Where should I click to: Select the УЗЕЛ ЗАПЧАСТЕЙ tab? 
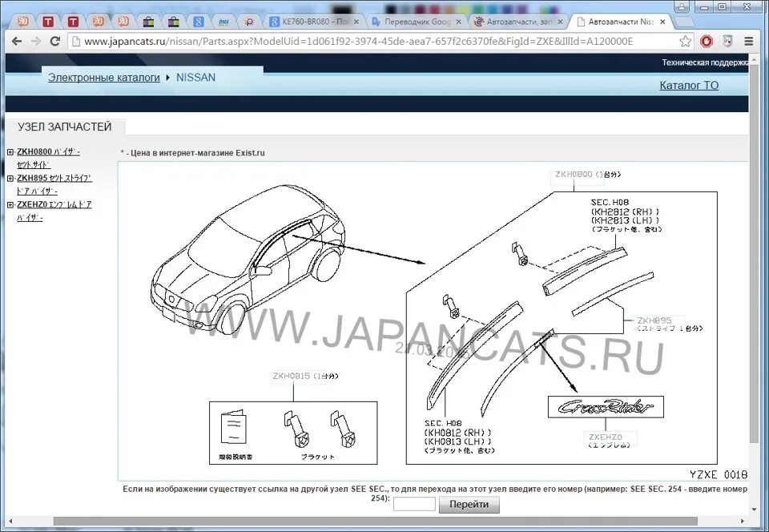point(65,127)
